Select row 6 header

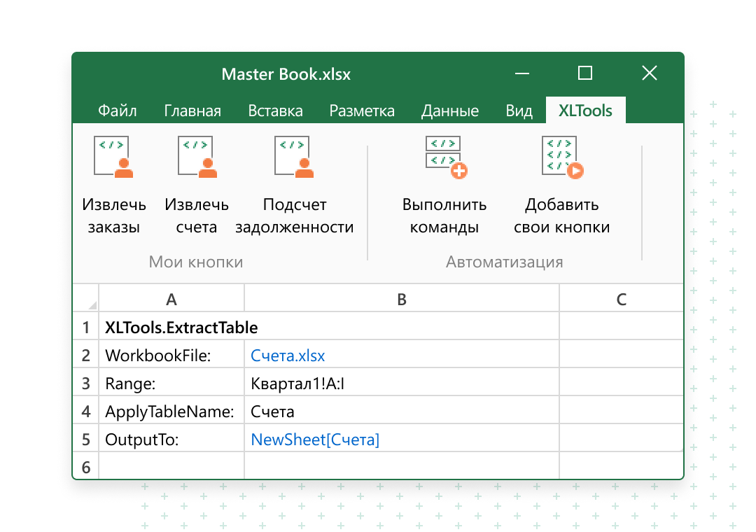click(86, 467)
